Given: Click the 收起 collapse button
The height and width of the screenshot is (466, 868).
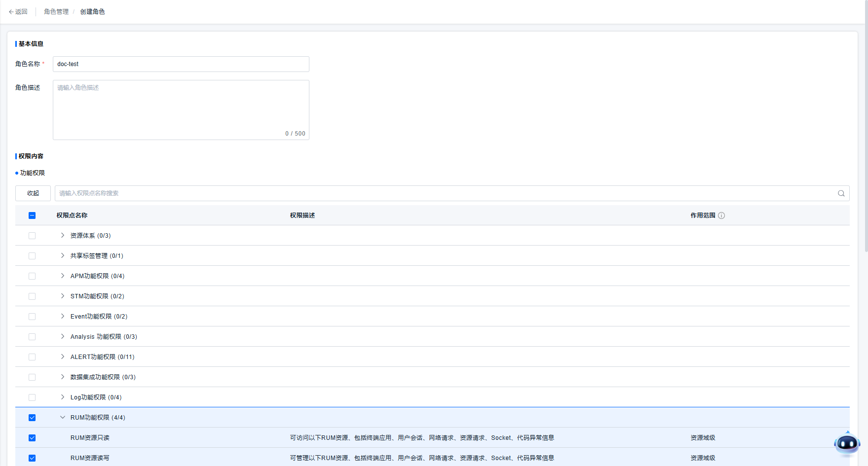Looking at the screenshot, I should tap(33, 193).
